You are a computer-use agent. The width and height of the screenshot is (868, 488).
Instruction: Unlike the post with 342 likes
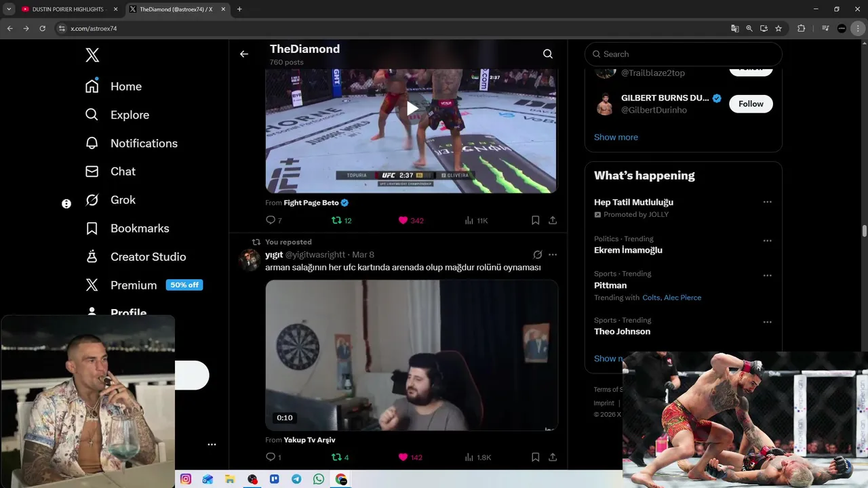tap(410, 220)
